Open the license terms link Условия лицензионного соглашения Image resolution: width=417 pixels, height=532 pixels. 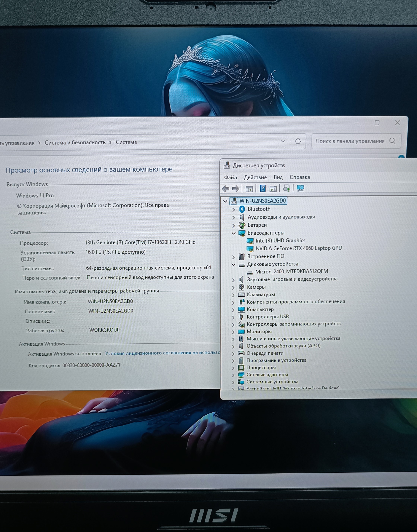click(163, 353)
